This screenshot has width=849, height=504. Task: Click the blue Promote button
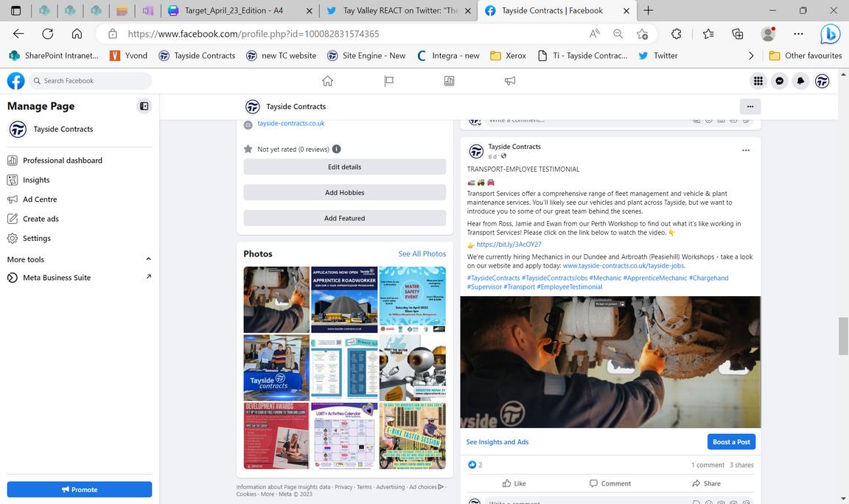[x=80, y=489]
